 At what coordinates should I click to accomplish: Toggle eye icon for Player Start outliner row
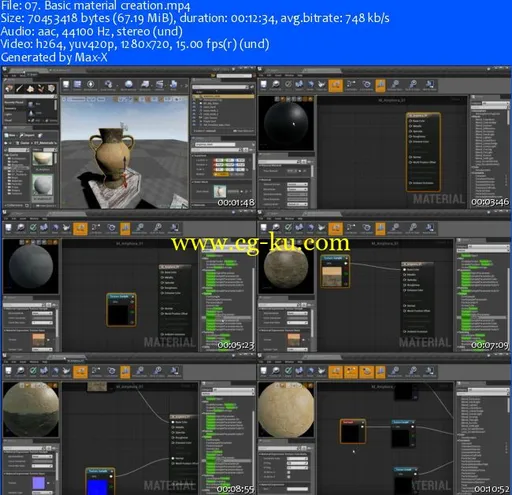[x=195, y=121]
